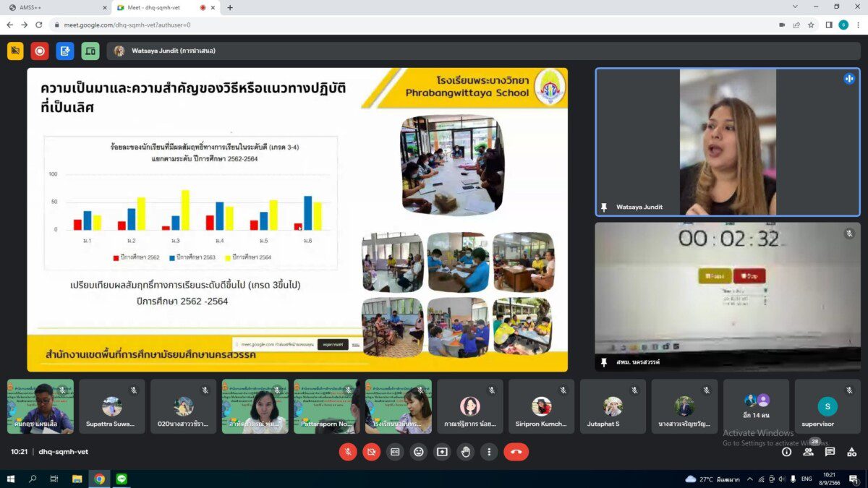868x488 pixels.
Task: Select the supervisor participant tile
Action: point(827,406)
